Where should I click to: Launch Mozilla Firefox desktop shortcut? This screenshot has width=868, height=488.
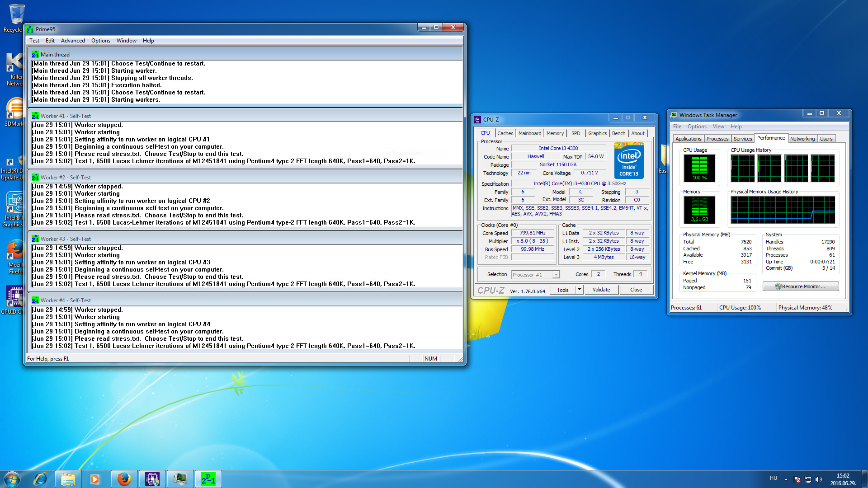coord(14,256)
